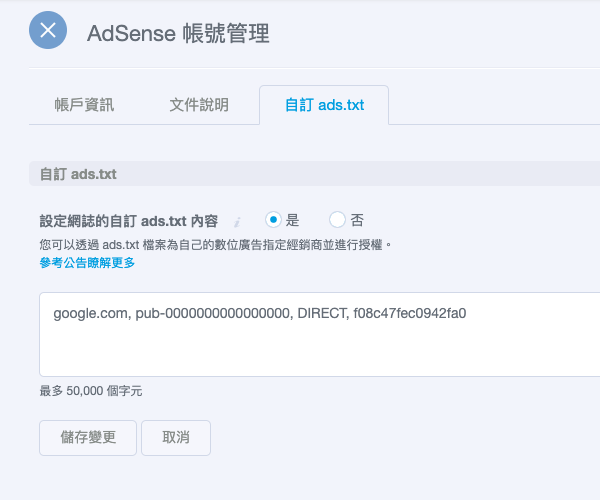600x500 pixels.
Task: Close the AdSense 帳號管理 panel with the X icon
Action: pos(48,30)
